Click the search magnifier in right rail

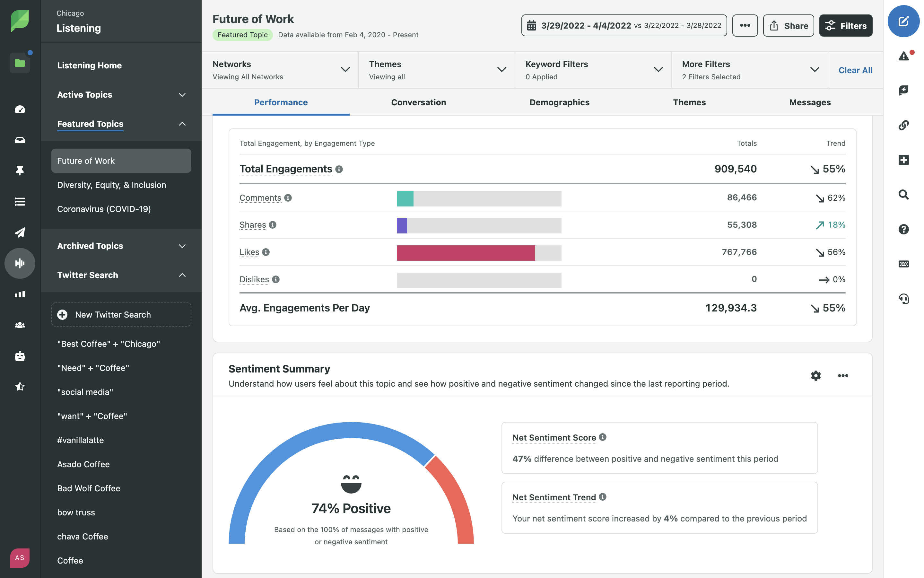click(x=903, y=195)
